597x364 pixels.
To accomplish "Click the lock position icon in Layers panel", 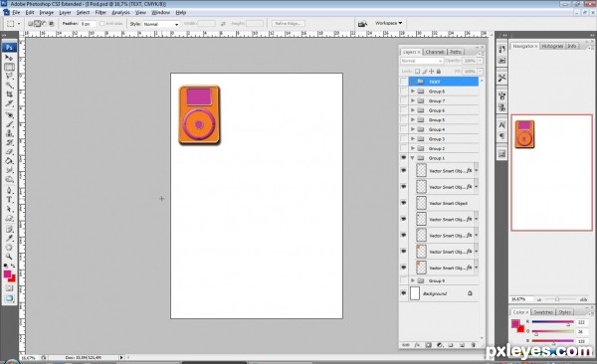I will click(432, 72).
